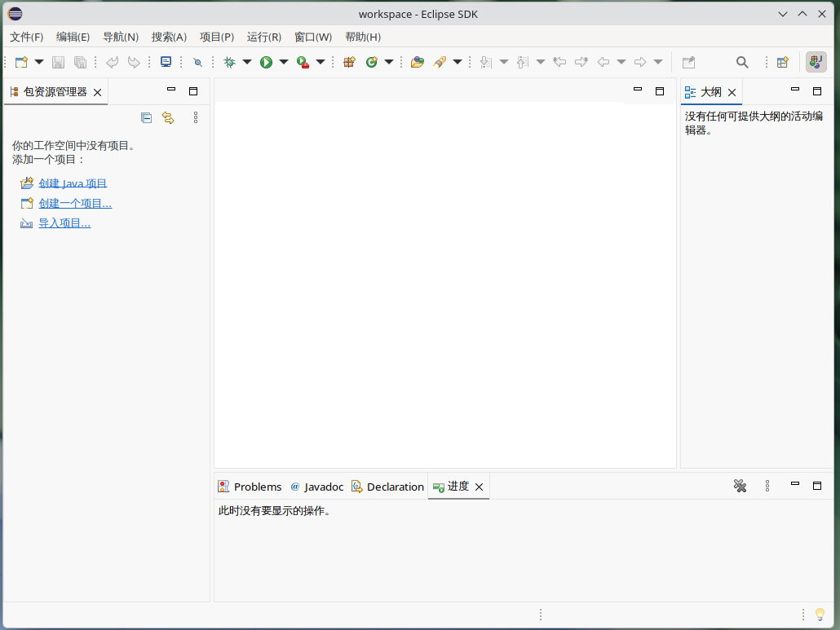
Task: Select the Java perspective button
Action: point(816,62)
